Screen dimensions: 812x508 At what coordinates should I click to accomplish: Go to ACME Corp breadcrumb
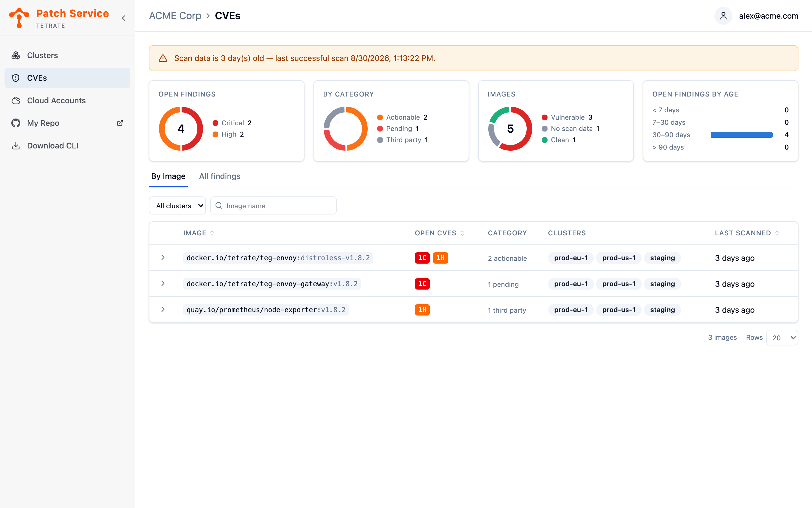[x=175, y=16]
